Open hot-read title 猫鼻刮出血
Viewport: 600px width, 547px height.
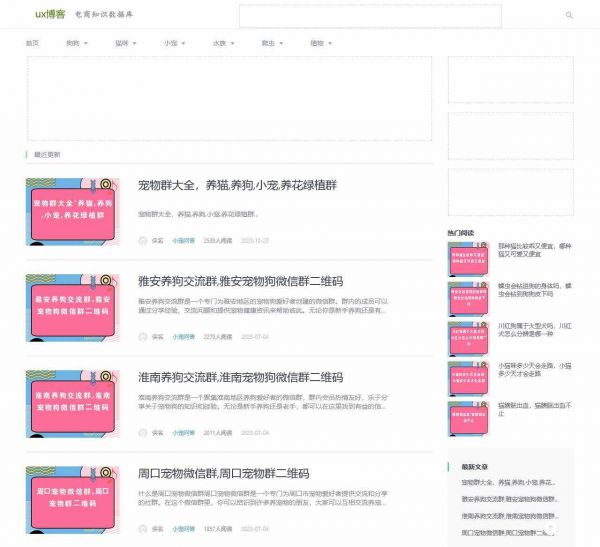[535, 410]
